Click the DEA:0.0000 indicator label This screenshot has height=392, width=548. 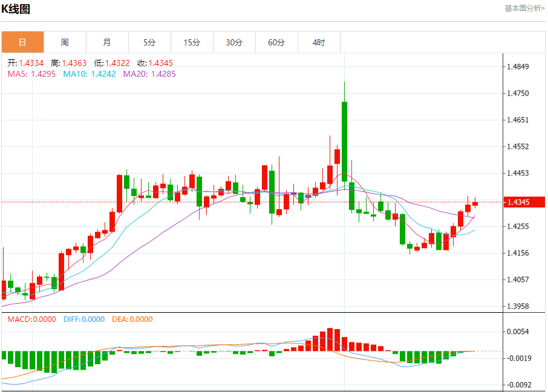(132, 319)
